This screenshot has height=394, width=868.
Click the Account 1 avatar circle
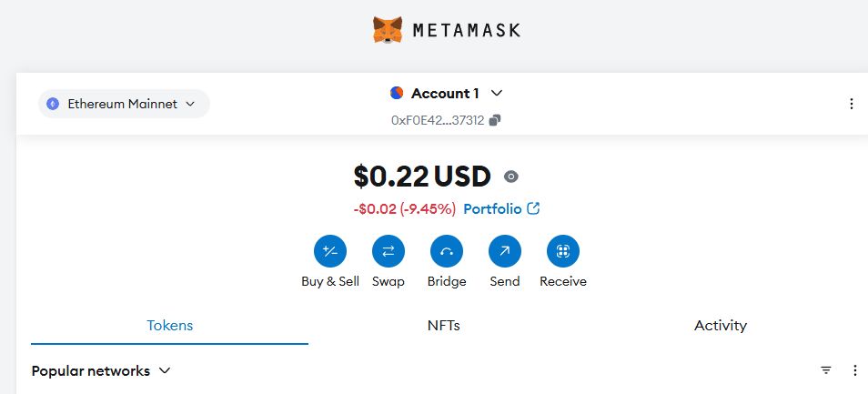pyautogui.click(x=397, y=93)
